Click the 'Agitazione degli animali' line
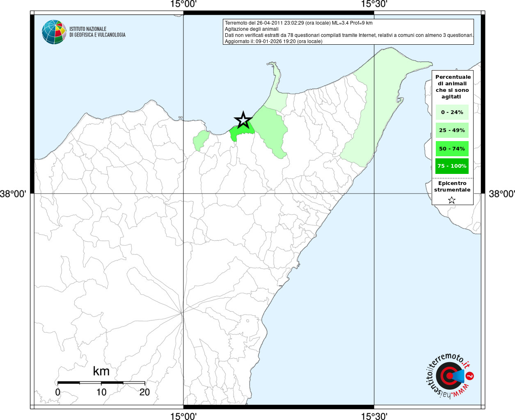This screenshot has height=420, width=515. click(252, 29)
